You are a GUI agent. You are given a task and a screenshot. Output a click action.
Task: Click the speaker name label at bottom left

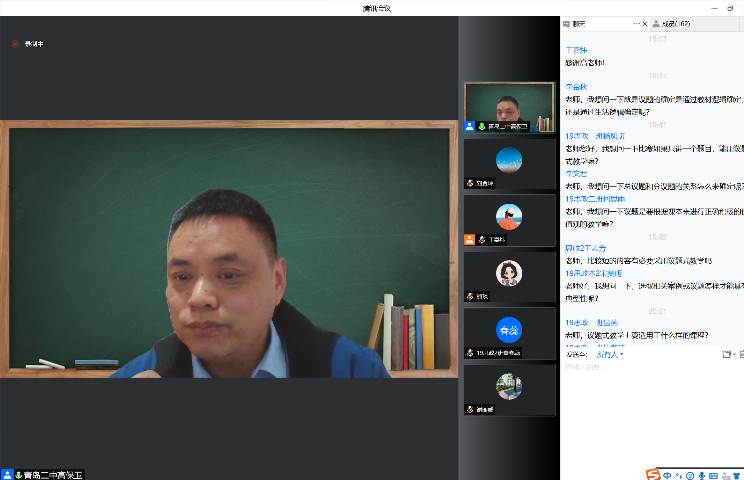pos(48,474)
